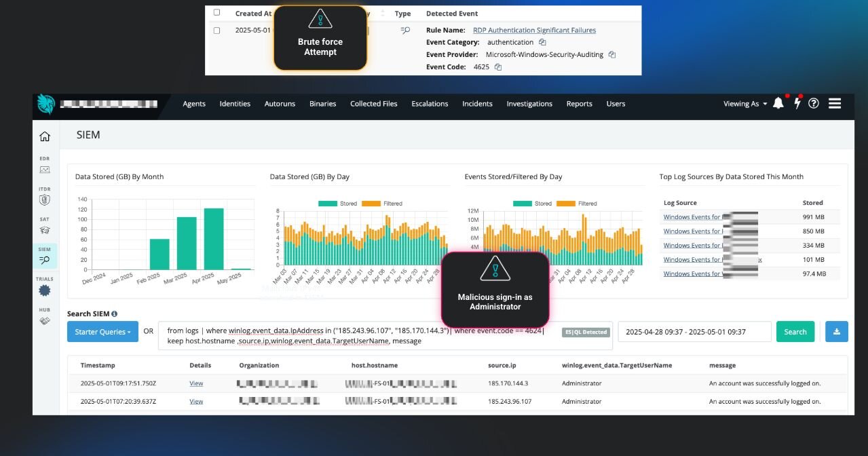Go to the home icon in sidebar

coord(45,136)
